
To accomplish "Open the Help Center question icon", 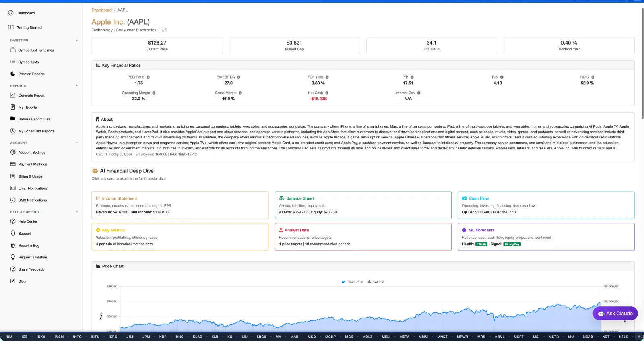I will coord(13,221).
